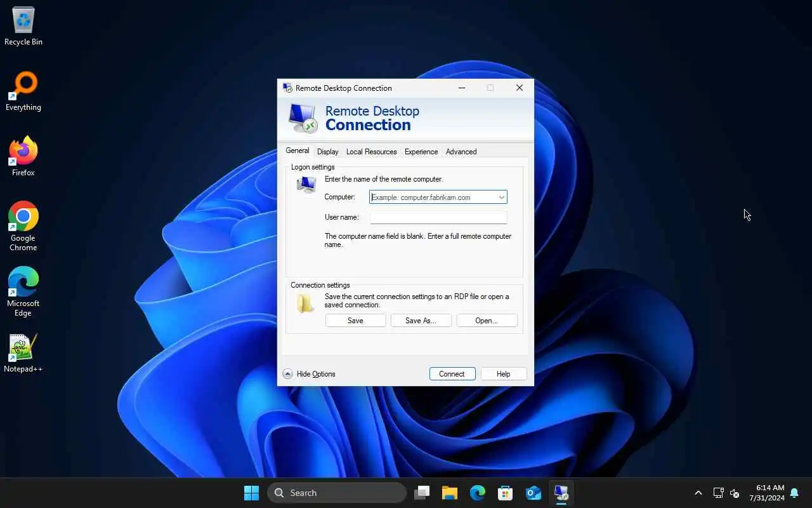812x508 pixels.
Task: Click the 'Connection settings' group label
Action: (x=320, y=285)
